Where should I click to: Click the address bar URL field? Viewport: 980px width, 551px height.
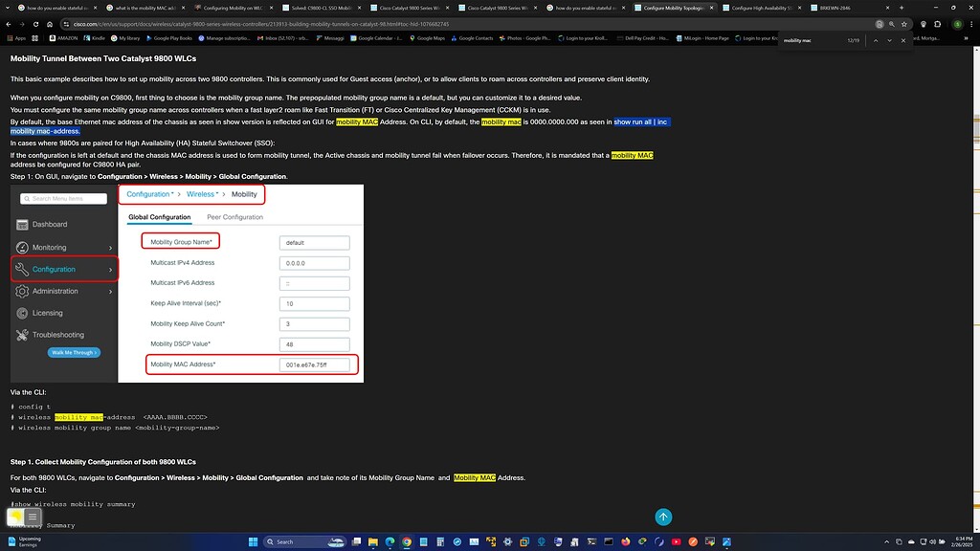[383, 24]
